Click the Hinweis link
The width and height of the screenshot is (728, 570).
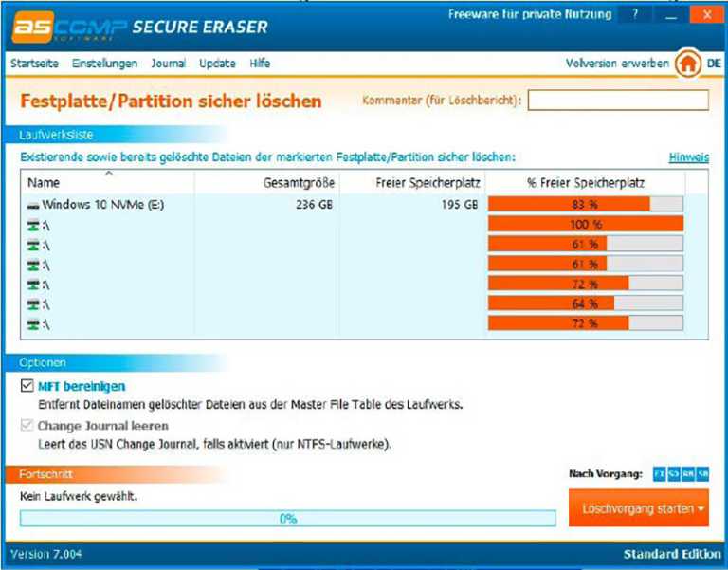coord(688,157)
